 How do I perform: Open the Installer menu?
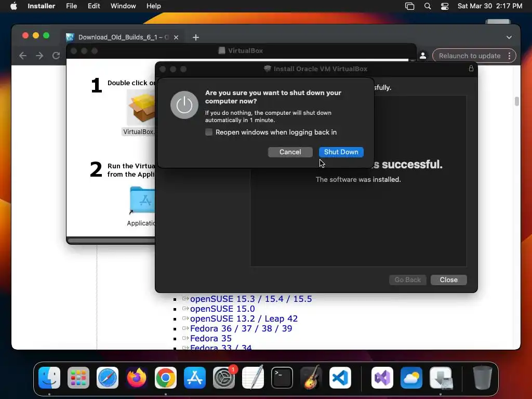42,6
